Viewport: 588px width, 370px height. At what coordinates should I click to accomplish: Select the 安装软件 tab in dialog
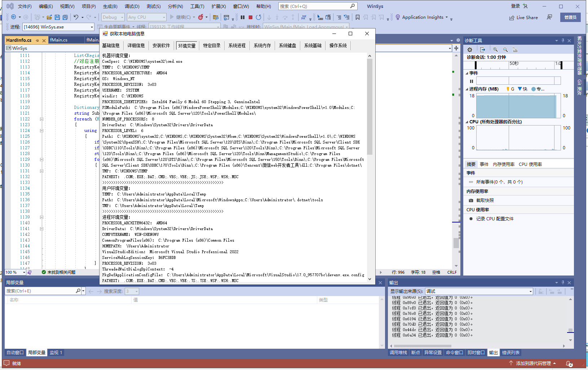161,45
